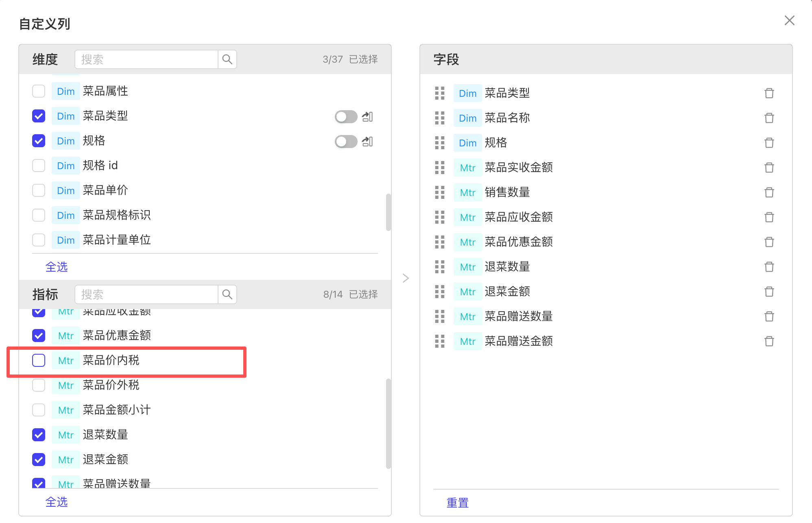
Task: Click search icon in 维度 panel
Action: click(227, 59)
